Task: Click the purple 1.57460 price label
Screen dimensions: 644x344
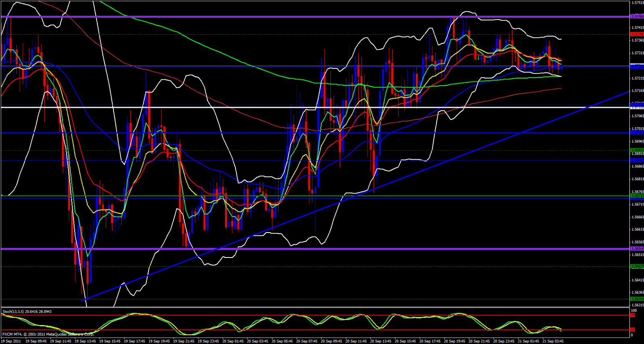Action: click(x=637, y=16)
